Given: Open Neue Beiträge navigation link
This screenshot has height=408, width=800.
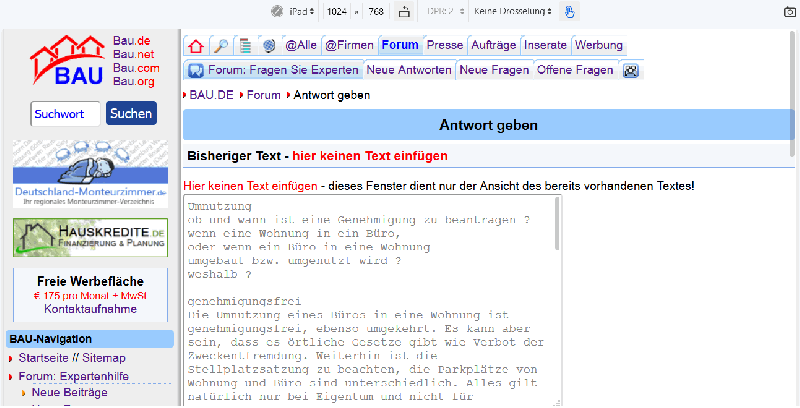Looking at the screenshot, I should coord(70,392).
